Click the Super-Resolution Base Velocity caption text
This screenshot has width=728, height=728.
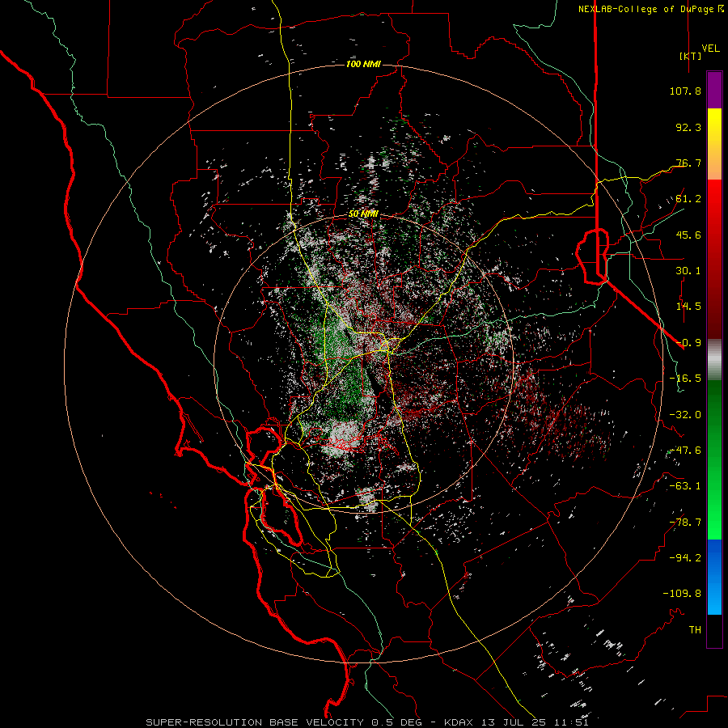(367, 722)
